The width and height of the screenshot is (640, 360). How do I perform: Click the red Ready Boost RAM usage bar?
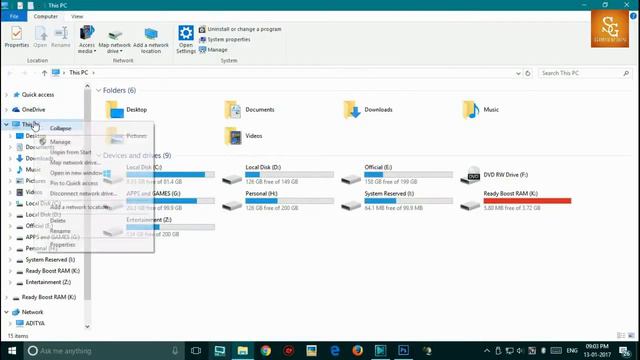click(x=527, y=201)
